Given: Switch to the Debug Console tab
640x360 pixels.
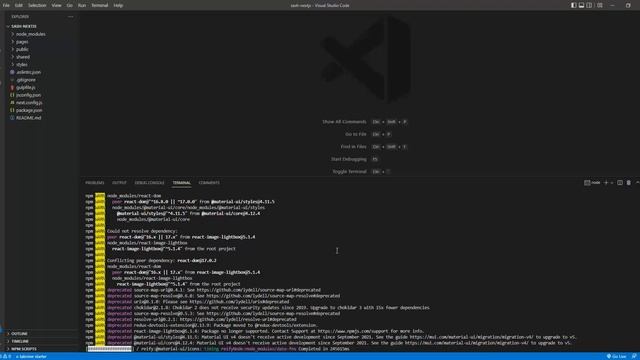Looking at the screenshot, I should pos(149,183).
